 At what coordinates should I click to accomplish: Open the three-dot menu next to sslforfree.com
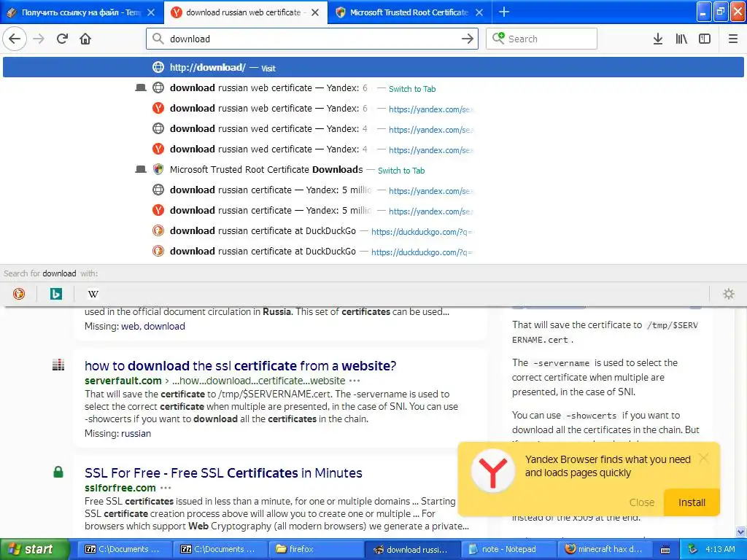tap(166, 488)
